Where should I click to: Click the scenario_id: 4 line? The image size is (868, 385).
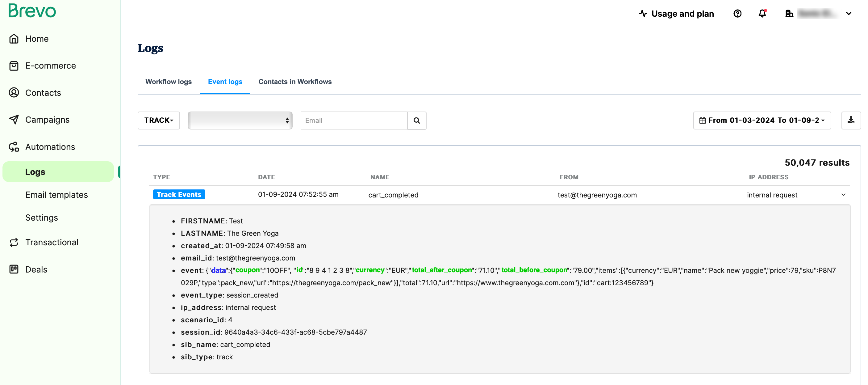coord(207,320)
